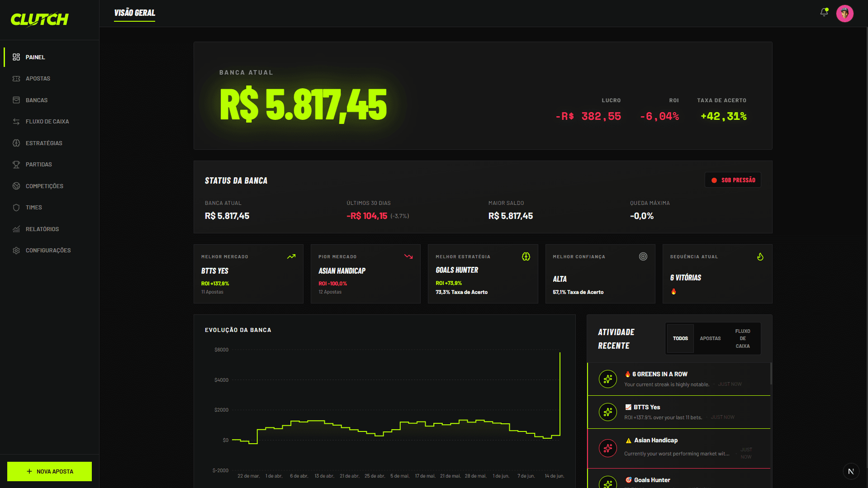This screenshot has width=868, height=488.
Task: Open Estratégias section
Action: [49, 143]
